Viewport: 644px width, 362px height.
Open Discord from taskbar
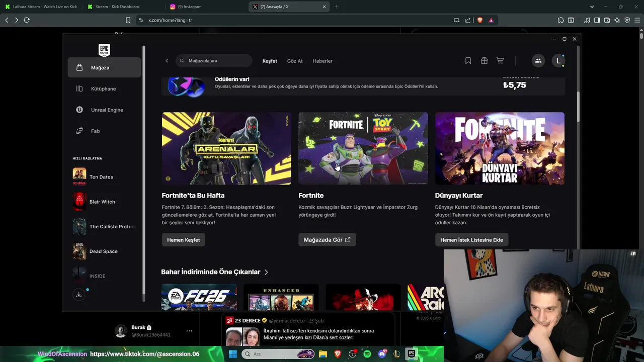[382, 354]
